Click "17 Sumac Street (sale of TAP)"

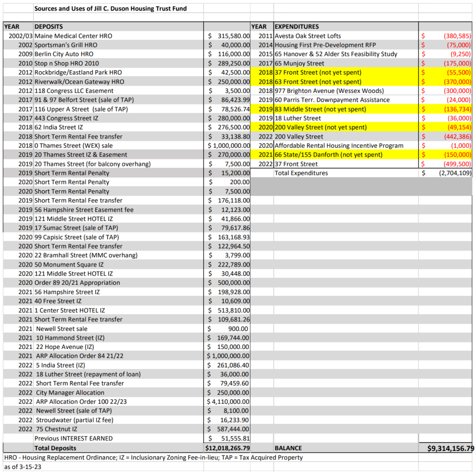[76, 228]
